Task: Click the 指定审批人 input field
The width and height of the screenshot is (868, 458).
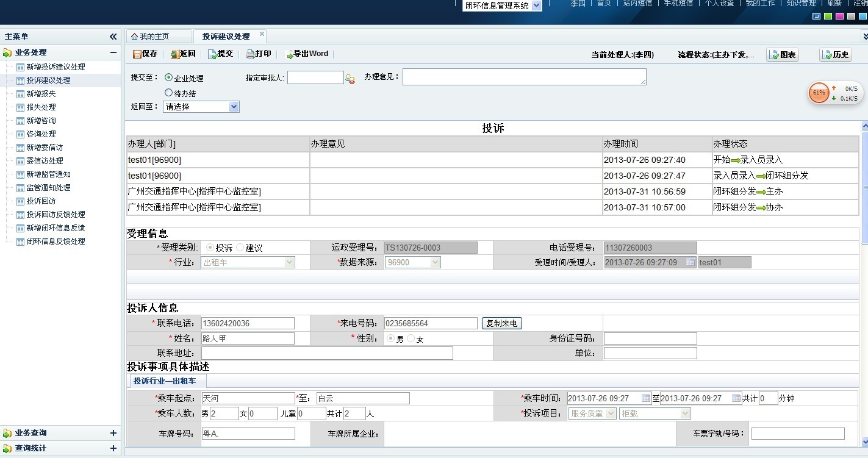Action: [315, 77]
